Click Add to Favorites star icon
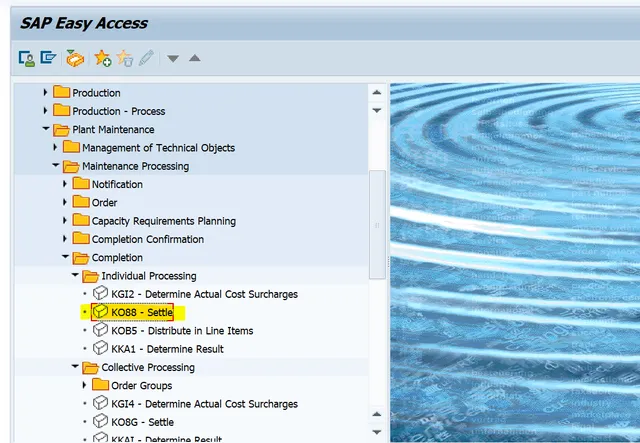The image size is (640, 443). point(102,58)
